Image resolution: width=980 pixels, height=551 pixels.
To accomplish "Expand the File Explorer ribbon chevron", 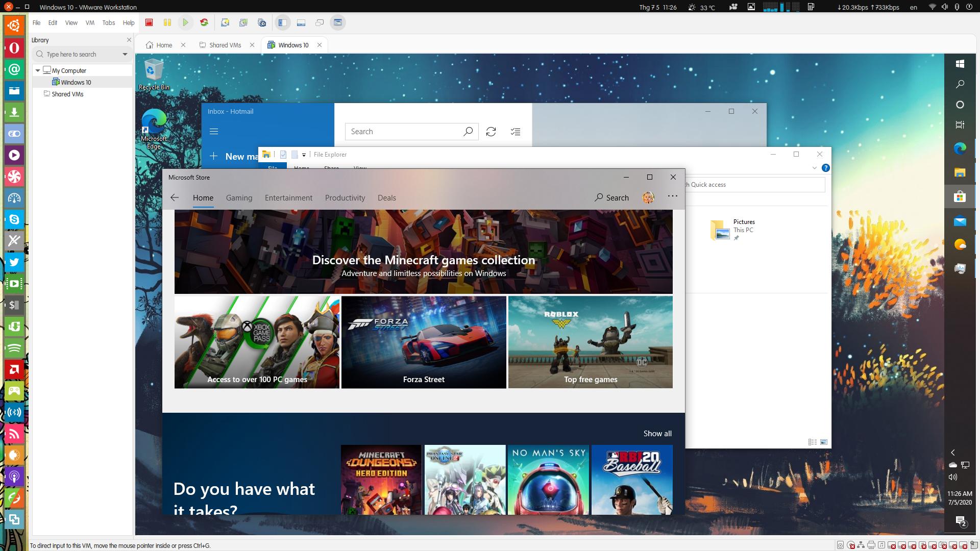I will [x=814, y=168].
